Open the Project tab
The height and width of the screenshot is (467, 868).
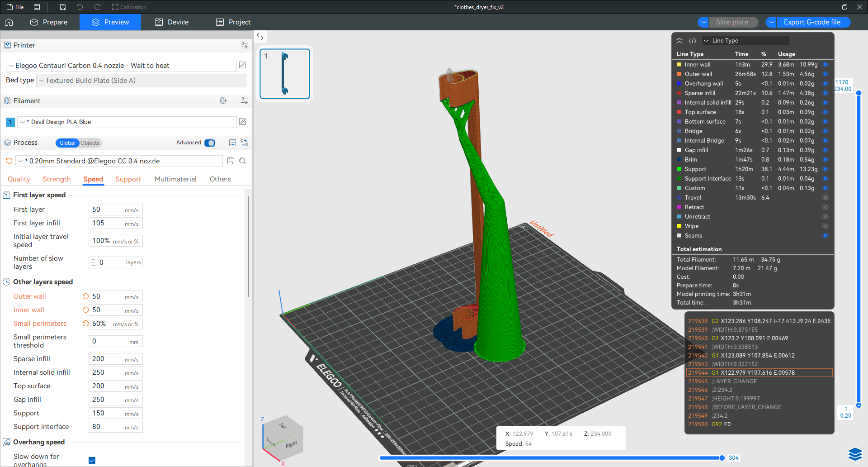[233, 22]
